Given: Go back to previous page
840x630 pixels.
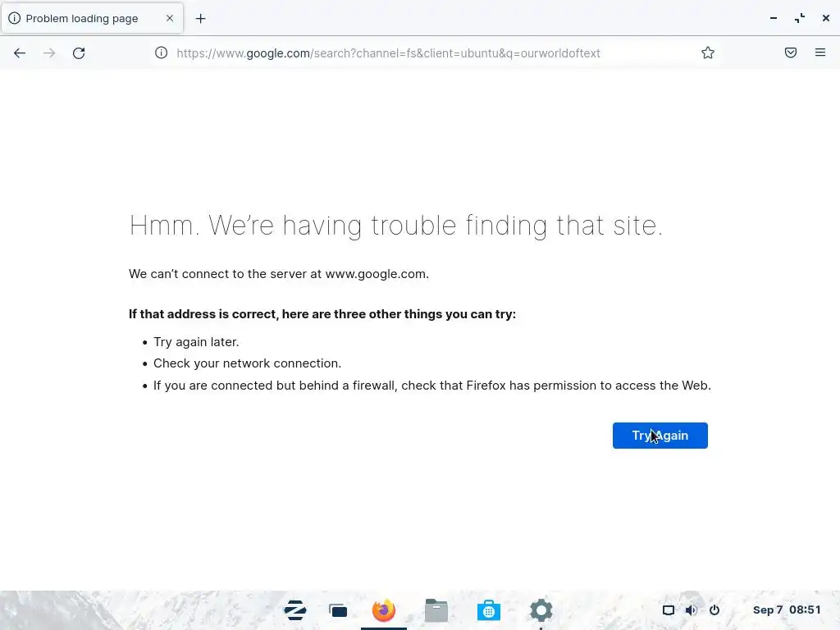Looking at the screenshot, I should 20,53.
